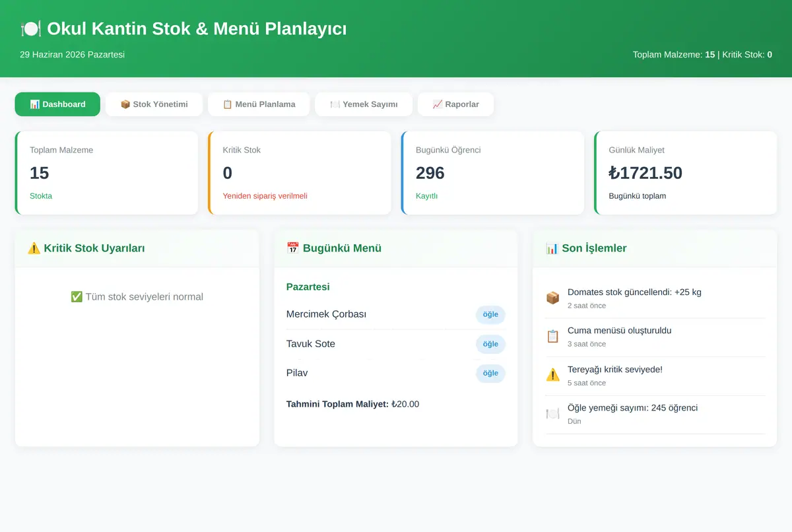This screenshot has height=532, width=792.
Task: Click the header 'Toplam Malzeme: 15' summary
Action: click(674, 55)
